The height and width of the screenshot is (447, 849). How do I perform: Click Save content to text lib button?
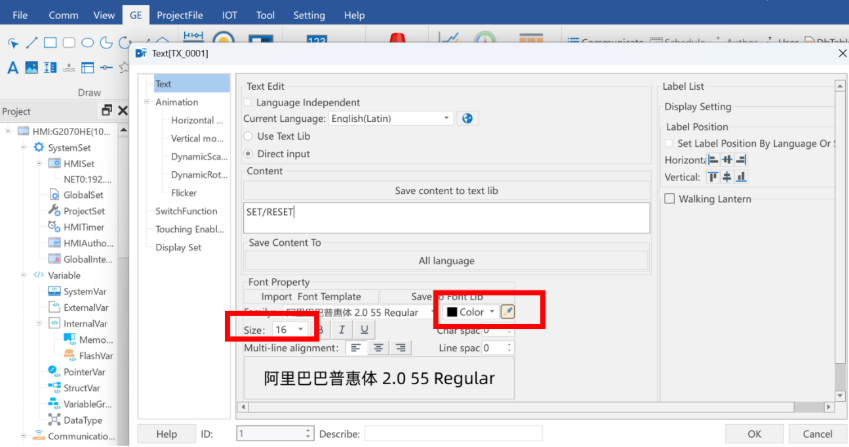[446, 190]
